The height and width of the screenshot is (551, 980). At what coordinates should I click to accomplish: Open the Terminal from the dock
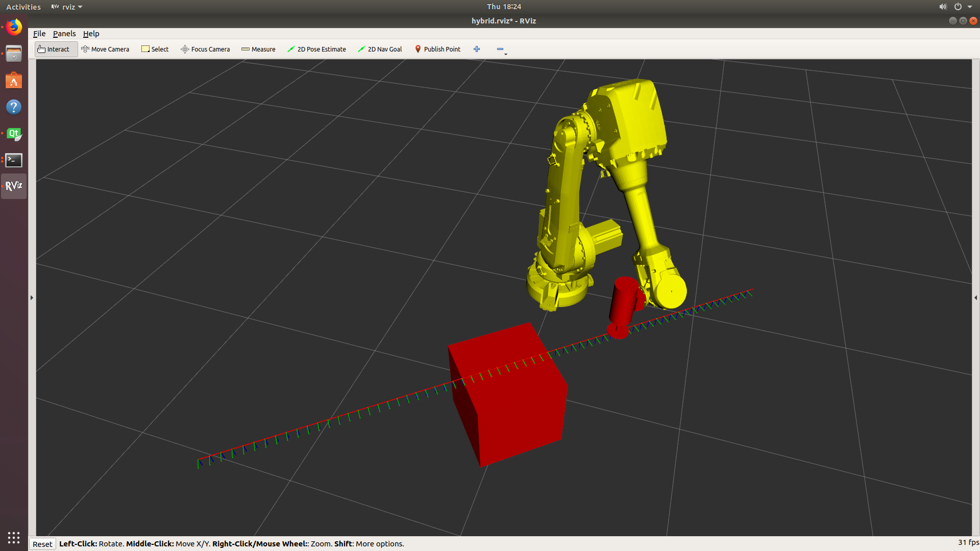[x=14, y=160]
